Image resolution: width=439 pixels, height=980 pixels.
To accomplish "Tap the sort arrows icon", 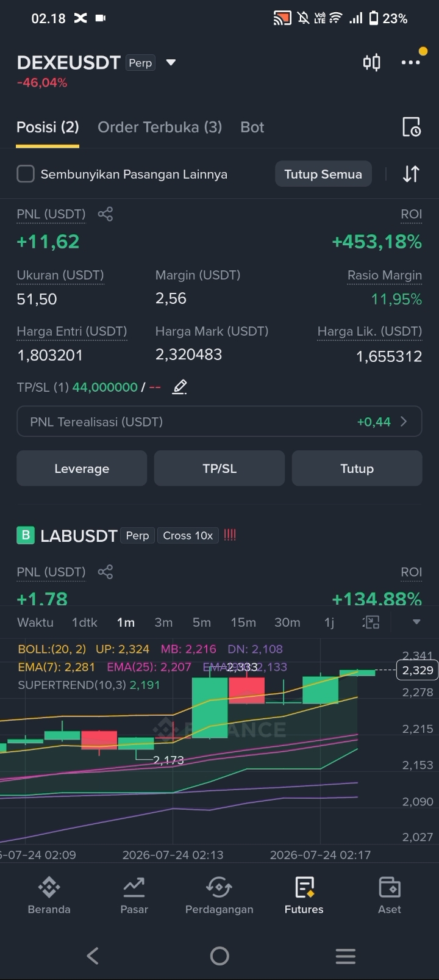I will [411, 174].
